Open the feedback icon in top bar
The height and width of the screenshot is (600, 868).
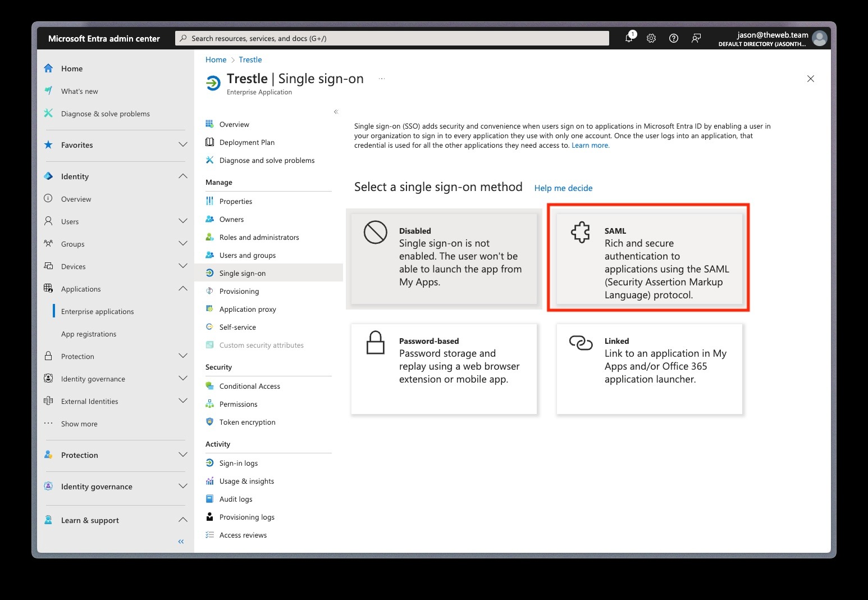tap(696, 38)
